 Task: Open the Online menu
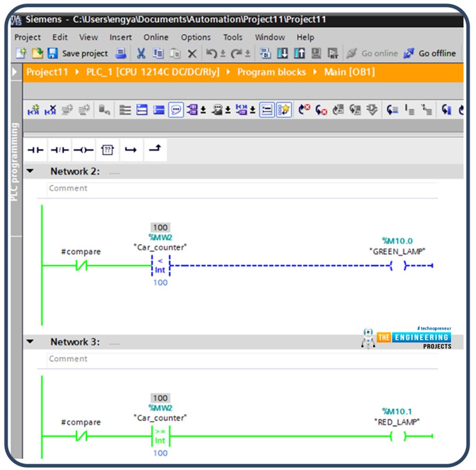click(x=156, y=37)
